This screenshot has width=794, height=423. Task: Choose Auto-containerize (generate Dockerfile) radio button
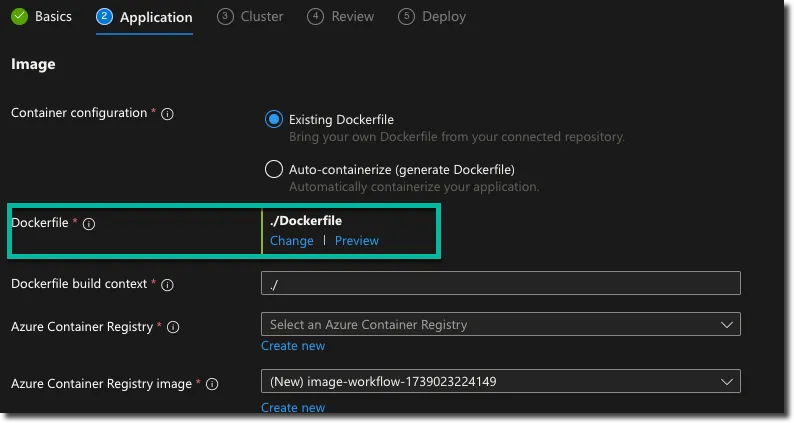[x=274, y=169]
